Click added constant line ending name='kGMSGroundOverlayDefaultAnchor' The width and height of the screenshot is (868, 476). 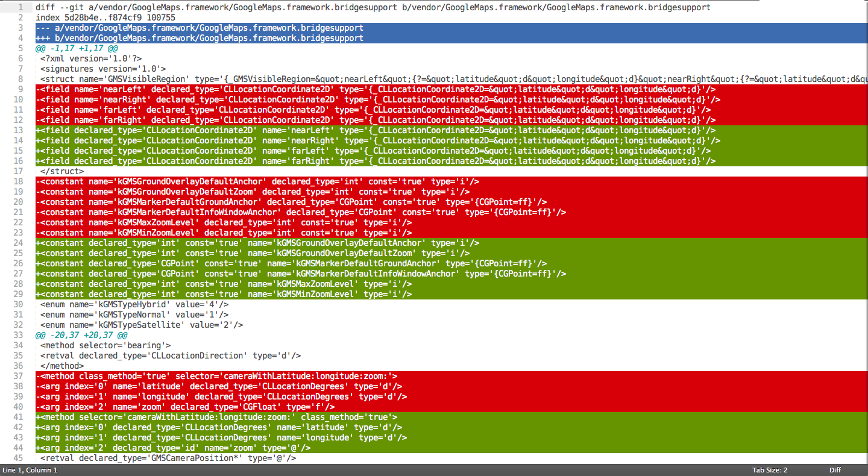pos(451,243)
